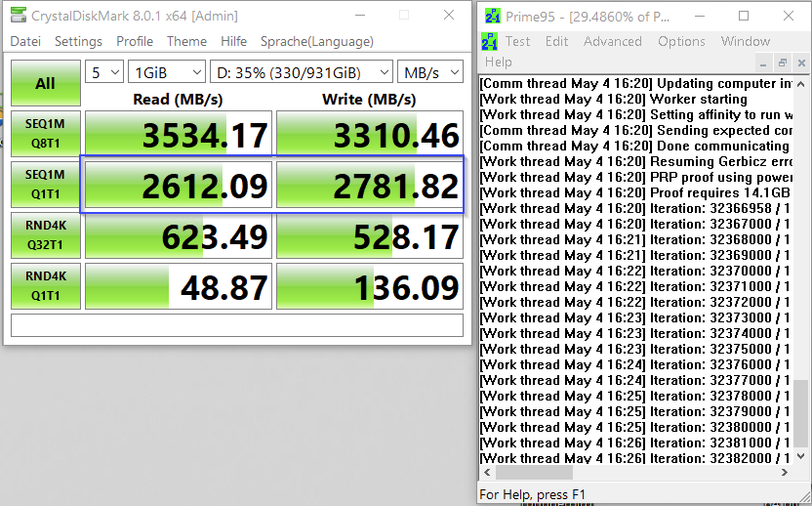Click the RND4K Q1T1 write result 136.09
Screen dimensions: 812x506
370,286
